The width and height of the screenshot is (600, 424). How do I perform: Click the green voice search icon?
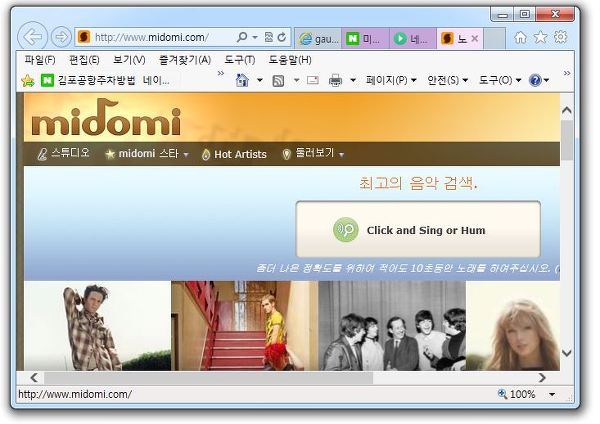tap(346, 230)
